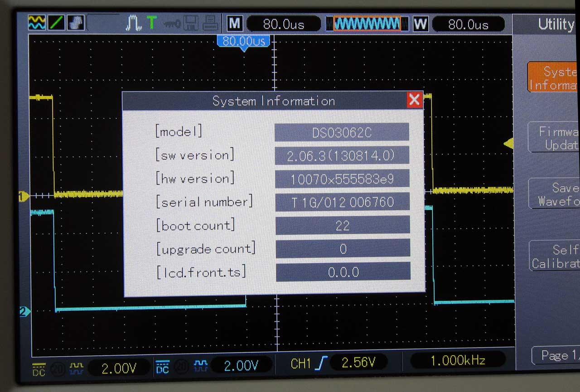Viewport: 580px width, 392px height.
Task: Click the window timebase 80.0us readout
Action: pyautogui.click(x=469, y=24)
